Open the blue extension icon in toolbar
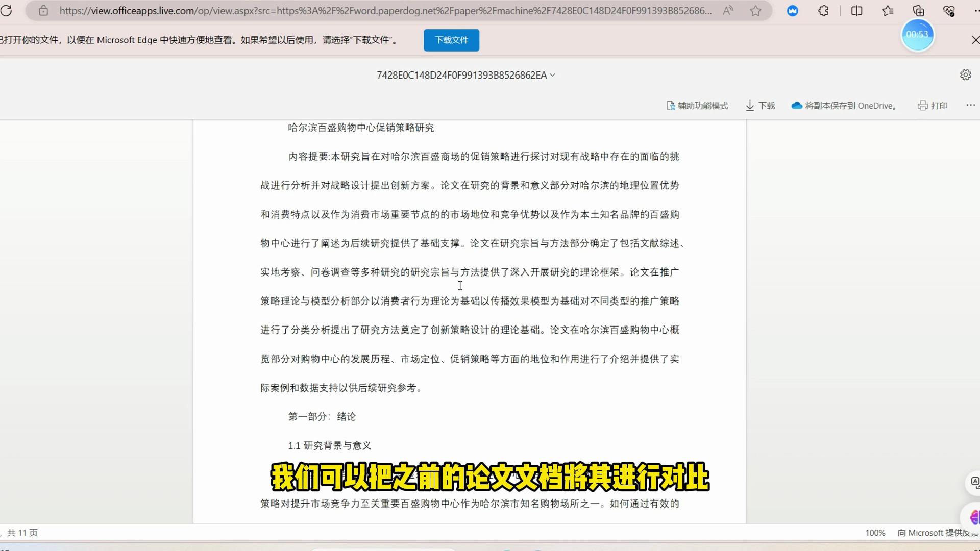980x551 pixels. [x=792, y=11]
